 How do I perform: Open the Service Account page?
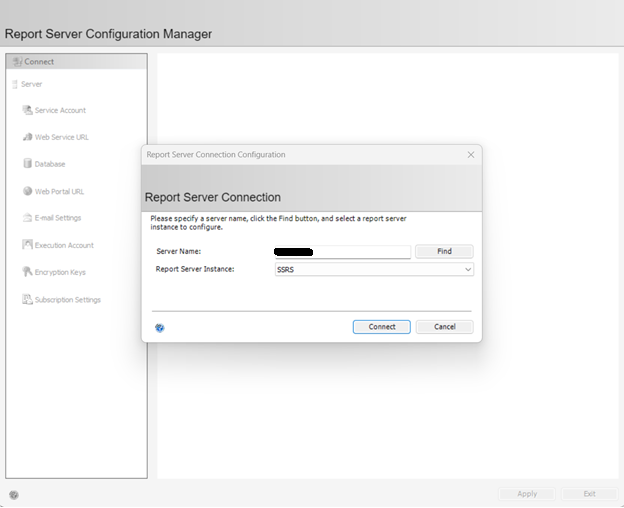point(60,110)
